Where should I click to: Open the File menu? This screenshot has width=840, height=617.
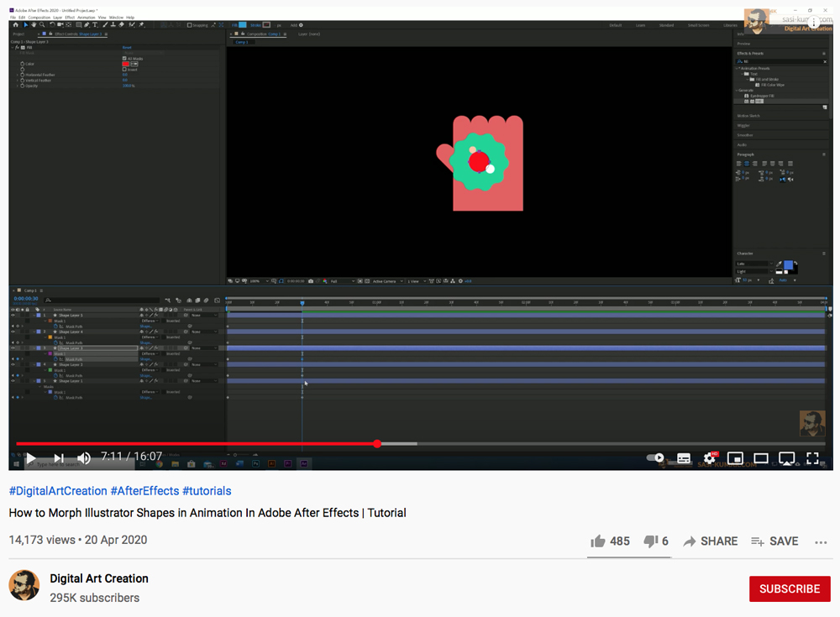[13, 18]
